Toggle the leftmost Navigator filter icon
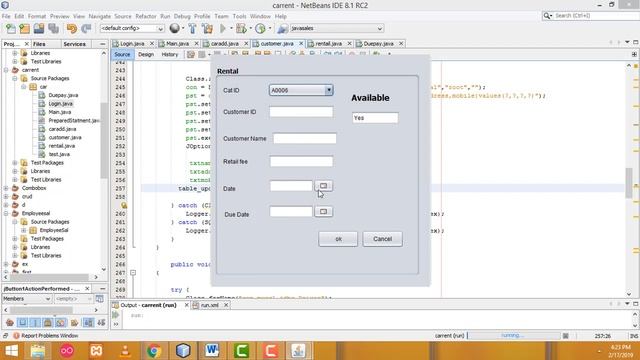The width and height of the screenshot is (640, 360). coord(10,322)
